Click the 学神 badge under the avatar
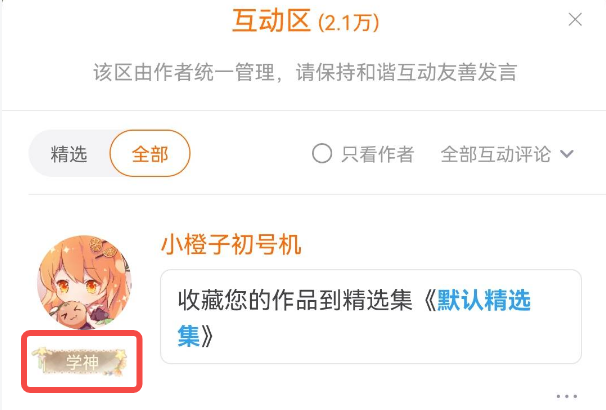Viewport: 606px width, 410px height. coord(80,362)
